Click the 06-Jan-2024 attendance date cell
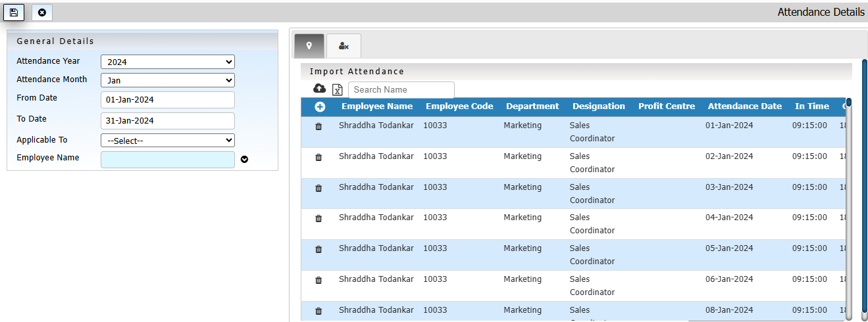The height and width of the screenshot is (322, 868). pos(729,279)
